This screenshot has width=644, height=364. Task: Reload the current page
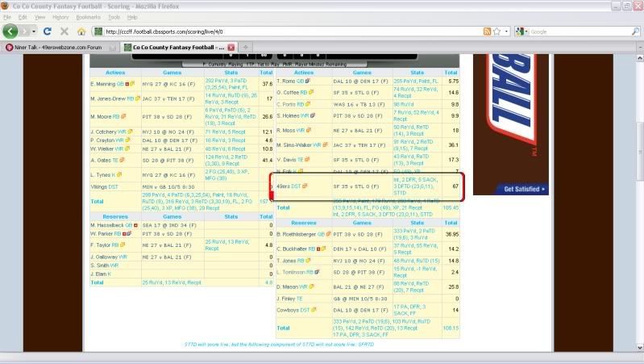[48, 31]
